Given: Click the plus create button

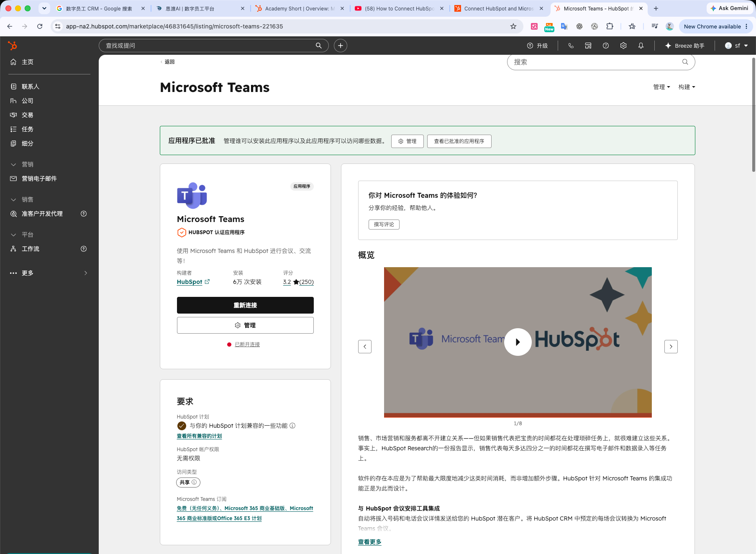Looking at the screenshot, I should pyautogui.click(x=341, y=46).
